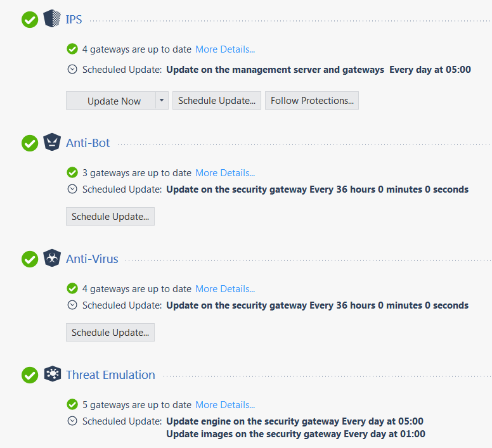Click green status check beside IPS heading
This screenshot has width=492, height=448.
[30, 20]
